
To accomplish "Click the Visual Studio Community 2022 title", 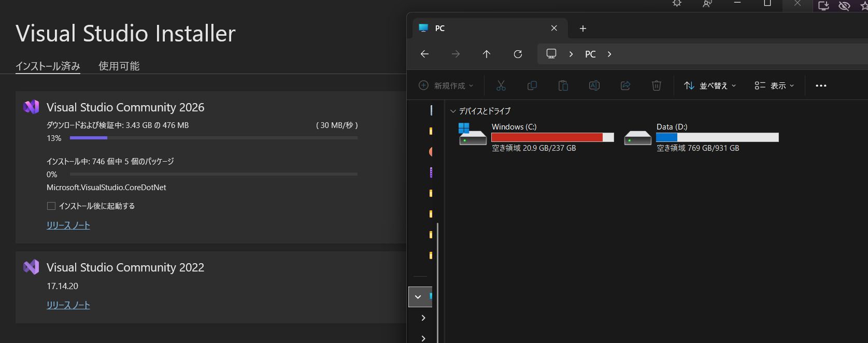I will tap(125, 267).
